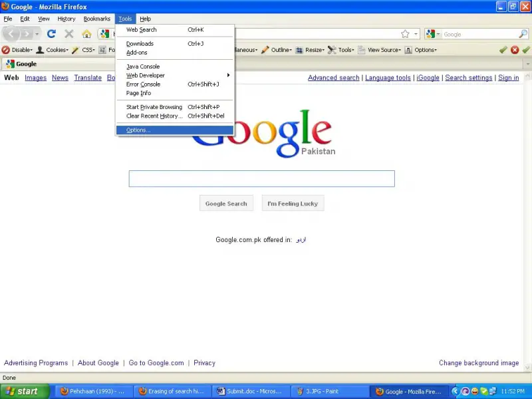This screenshot has height=399, width=532.
Task: Open the Advanced search link
Action: (334, 78)
